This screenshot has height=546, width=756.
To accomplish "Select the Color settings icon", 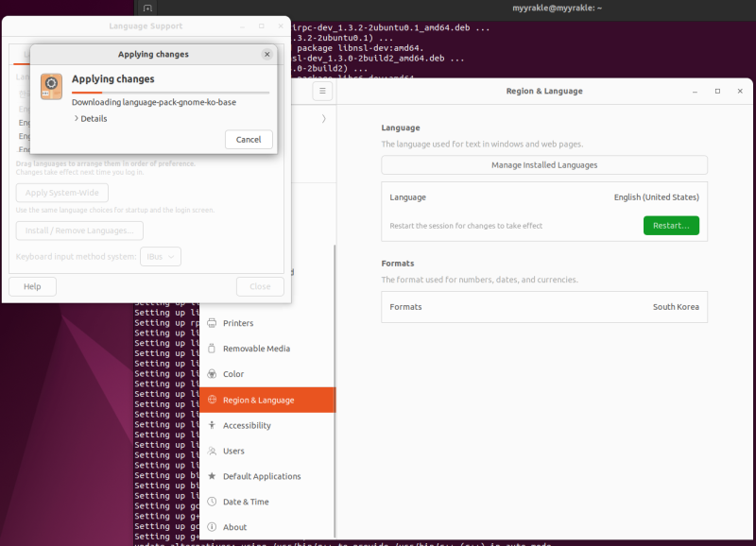I will pos(213,374).
